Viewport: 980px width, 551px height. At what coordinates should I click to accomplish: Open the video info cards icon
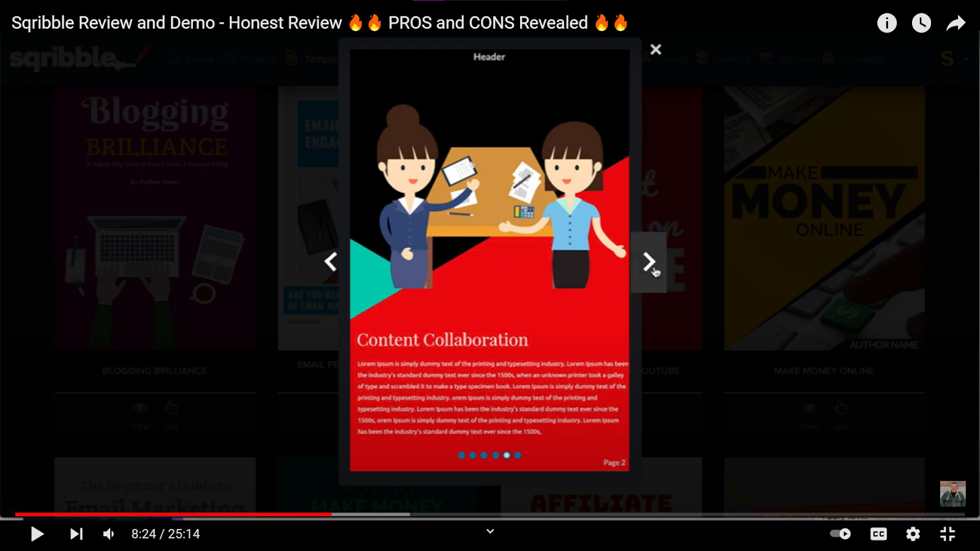887,23
